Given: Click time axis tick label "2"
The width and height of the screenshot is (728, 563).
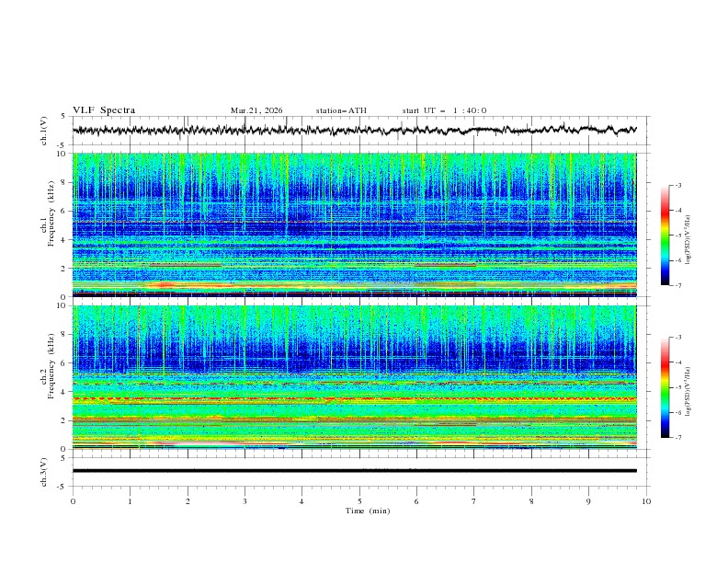Looking at the screenshot, I should point(188,501).
